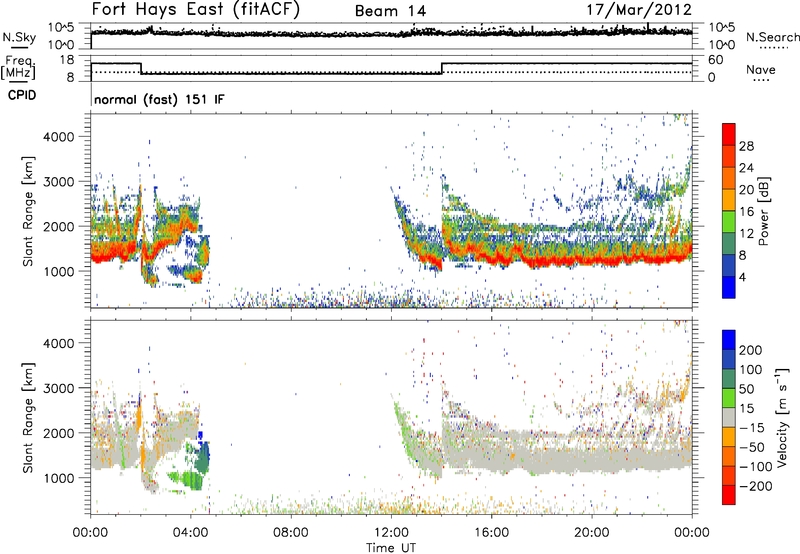Click the 'Freq. [MHz]' label
The image size is (800, 554).
[18, 67]
